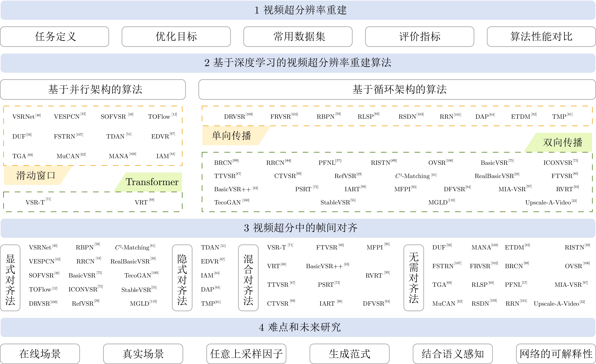This screenshot has width=596, height=364.
Task: Click EDVR in the sliding-window group
Action: (163, 136)
